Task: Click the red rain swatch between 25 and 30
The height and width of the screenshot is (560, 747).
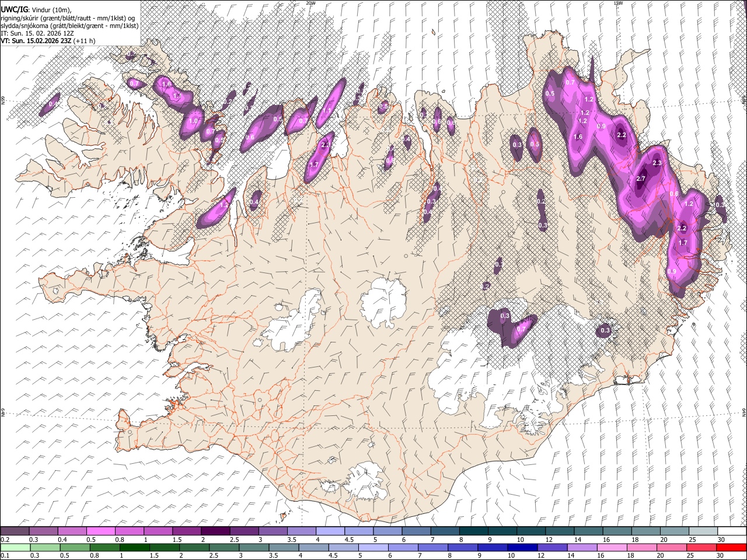Action: point(701,547)
